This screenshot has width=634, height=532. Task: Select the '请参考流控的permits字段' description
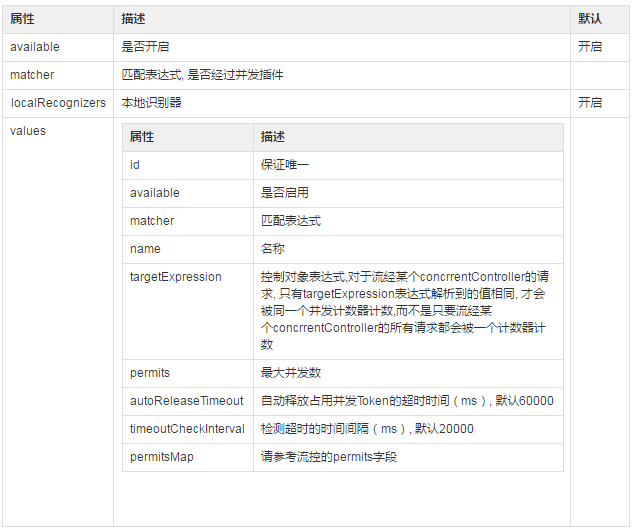329,457
